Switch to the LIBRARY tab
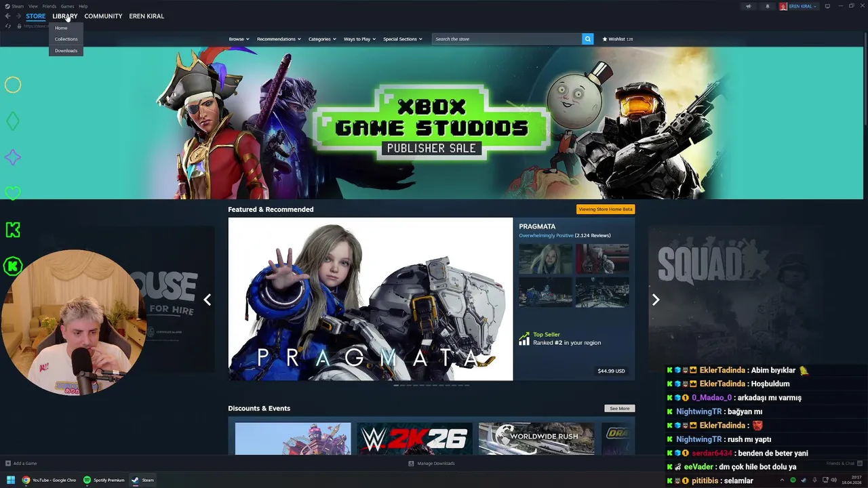The image size is (868, 488). tap(65, 16)
